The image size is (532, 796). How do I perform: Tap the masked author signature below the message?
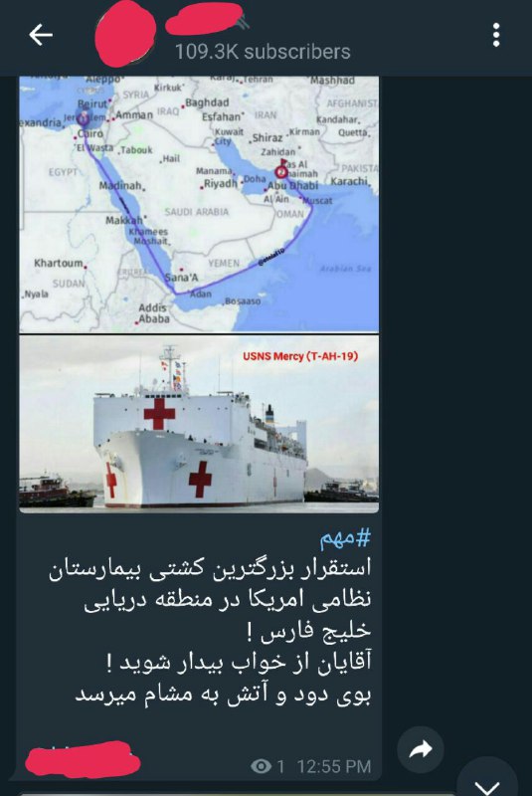[x=83, y=759]
